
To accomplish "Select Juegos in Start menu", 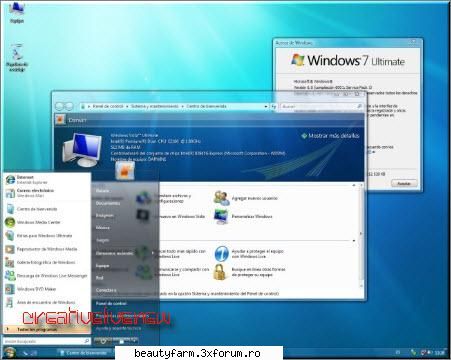I will [x=102, y=240].
